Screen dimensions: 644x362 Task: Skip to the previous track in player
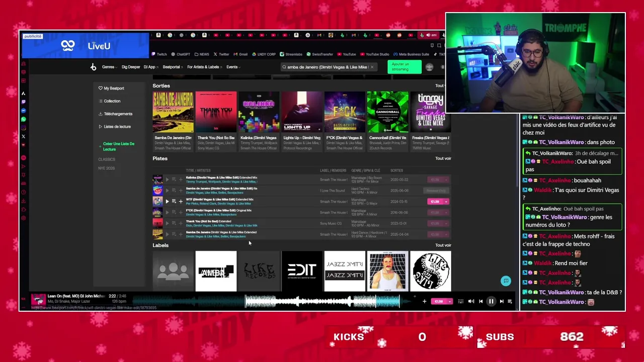point(481,301)
